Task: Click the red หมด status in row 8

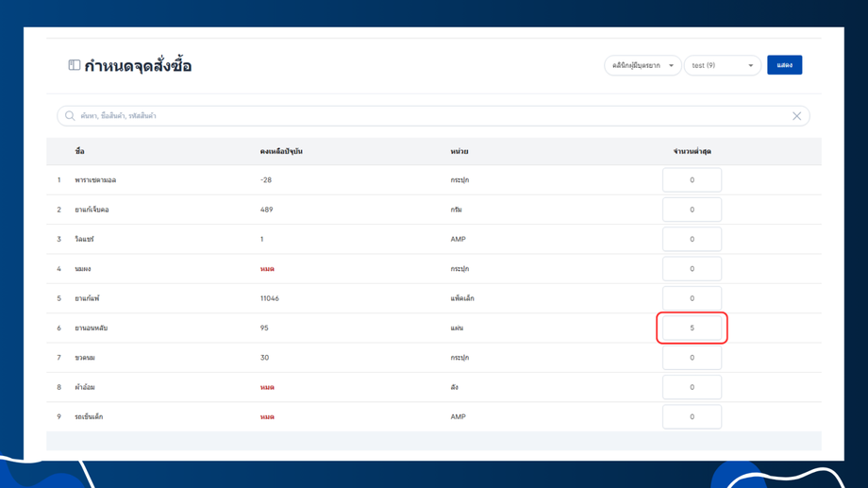Action: click(x=267, y=387)
